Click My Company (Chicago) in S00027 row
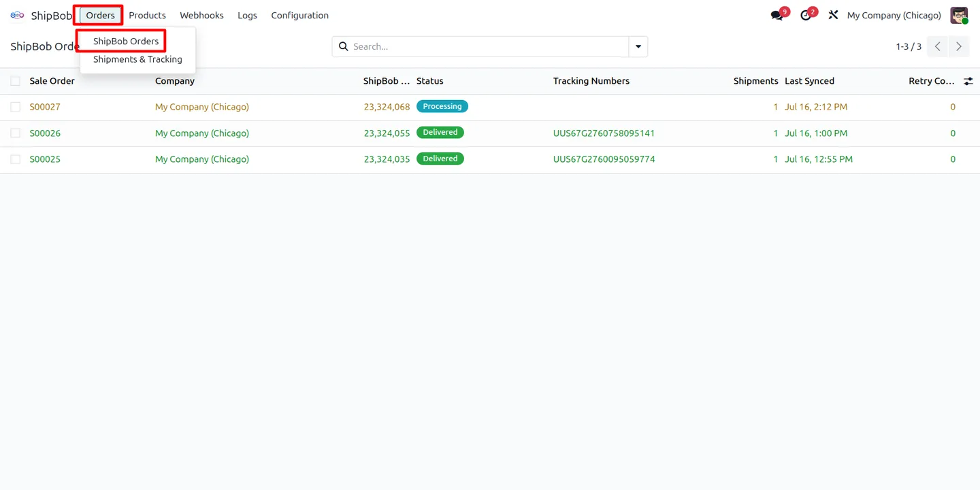 pos(202,107)
